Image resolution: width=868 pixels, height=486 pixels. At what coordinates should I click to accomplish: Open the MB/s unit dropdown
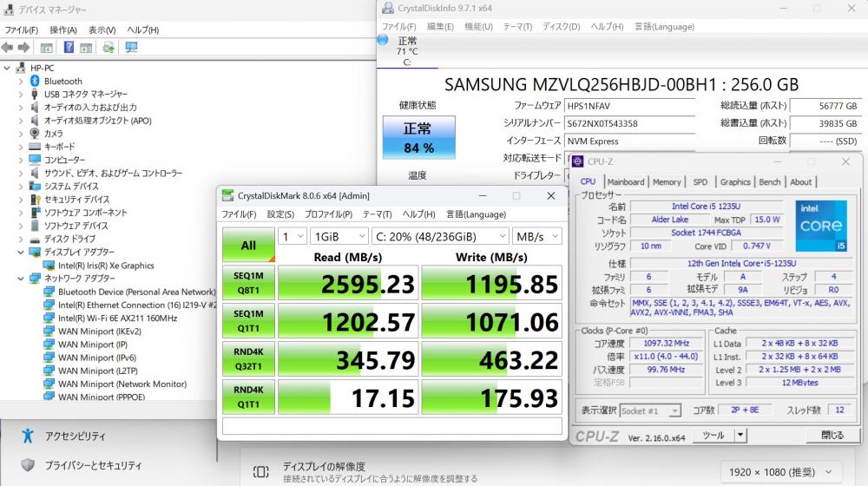537,237
